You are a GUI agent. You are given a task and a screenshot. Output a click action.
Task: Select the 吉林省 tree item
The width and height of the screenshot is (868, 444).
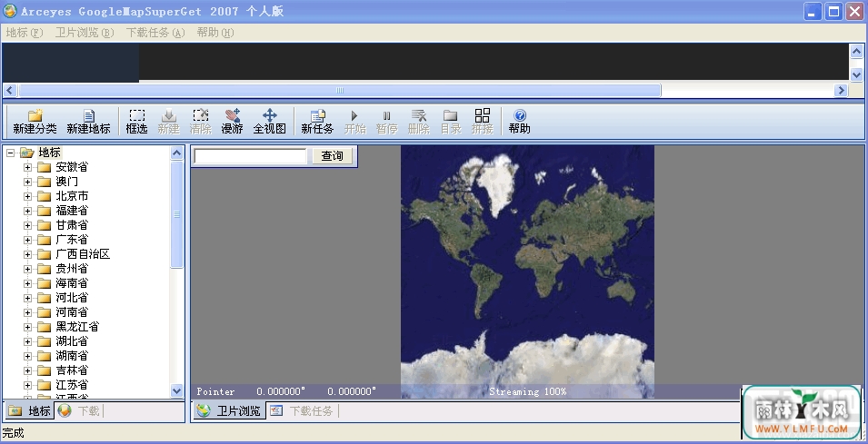(72, 370)
